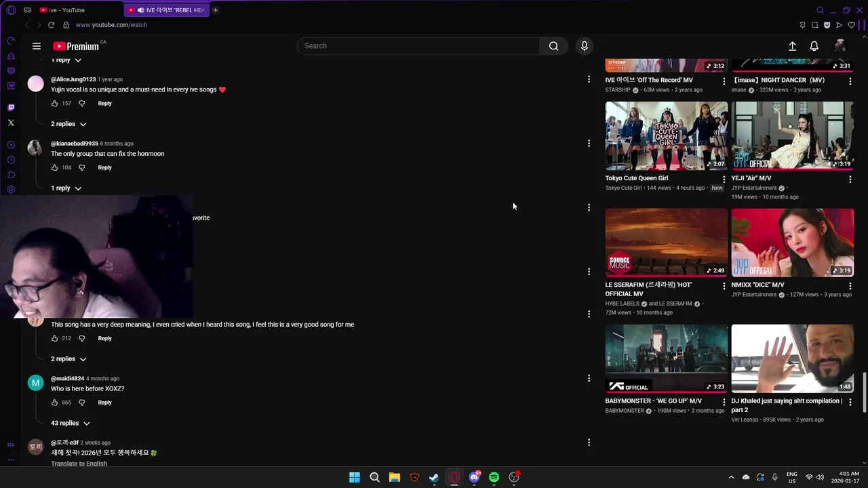
Task: Open the BABYMONSTER 'WE GO UP' thumbnail
Action: 667,359
